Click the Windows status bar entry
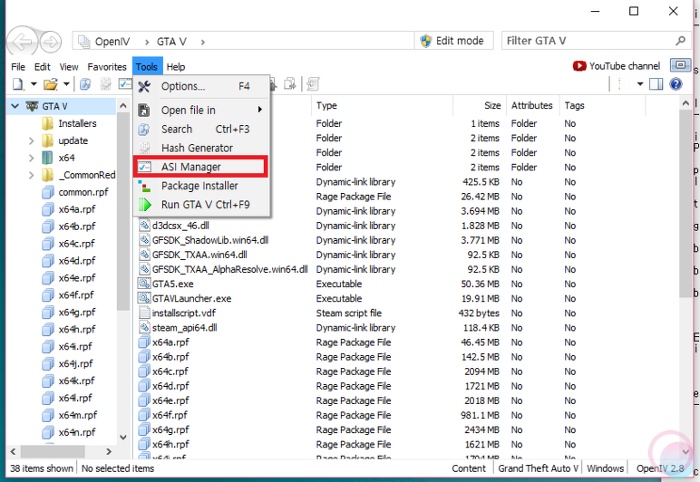 click(x=605, y=469)
